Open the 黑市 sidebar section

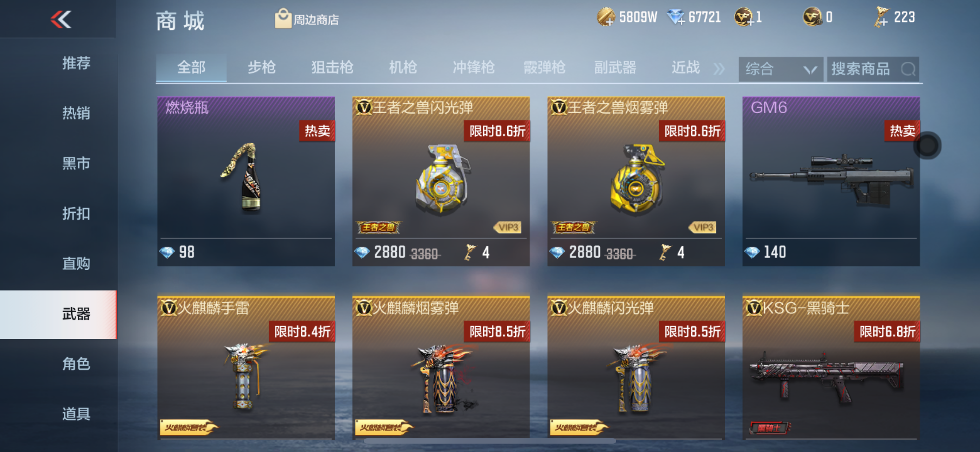76,163
